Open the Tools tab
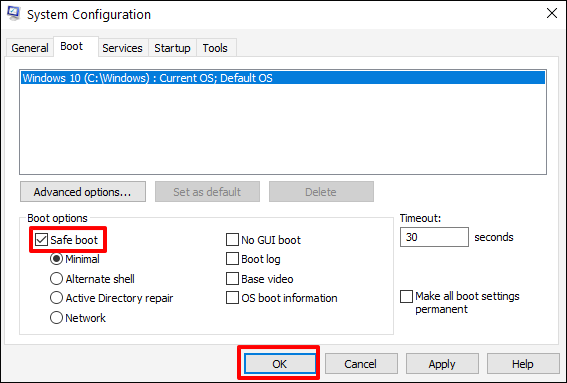The height and width of the screenshot is (383, 567). [216, 48]
